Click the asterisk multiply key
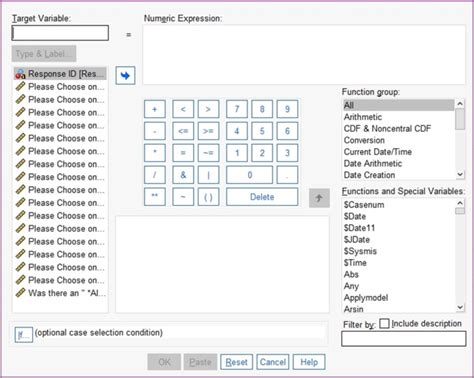 click(x=155, y=153)
